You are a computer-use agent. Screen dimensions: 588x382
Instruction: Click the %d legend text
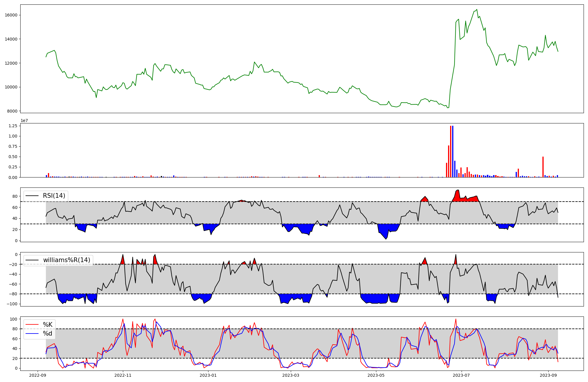48,334
